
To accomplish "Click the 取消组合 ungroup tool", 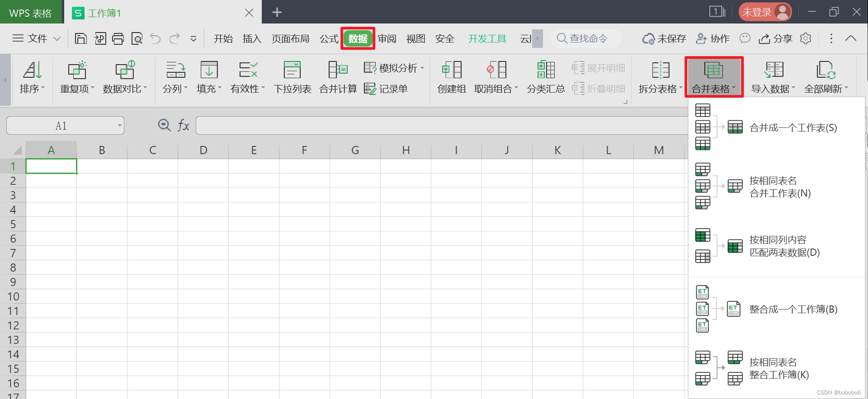I will (496, 78).
